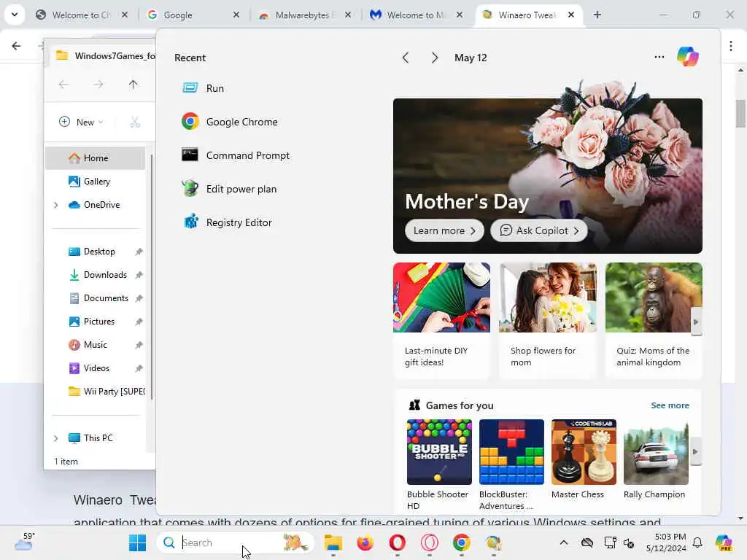Open Shop flowers for mom card
This screenshot has height=560, width=747.
[x=548, y=320]
